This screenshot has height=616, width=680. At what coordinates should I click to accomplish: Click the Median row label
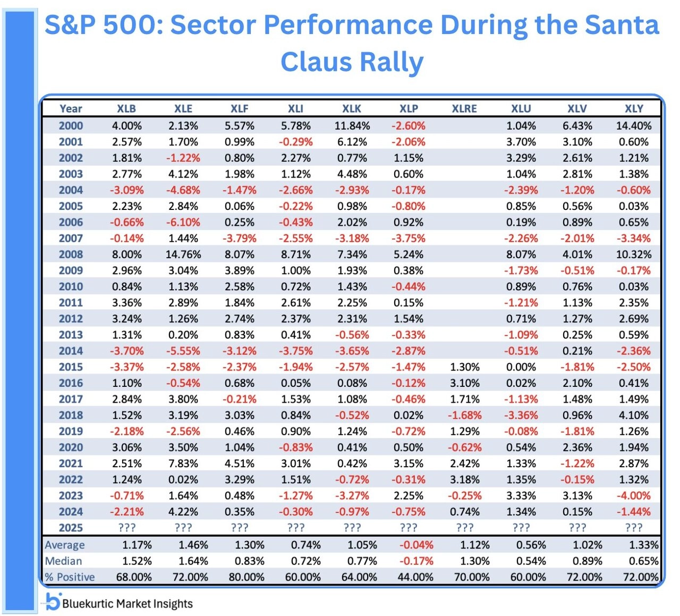coord(64,561)
